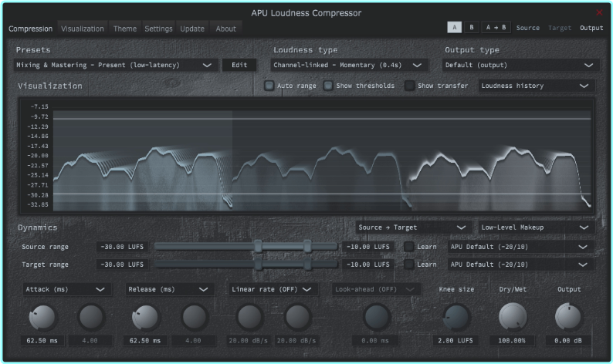Open the Loudness type dropdown

click(x=349, y=65)
